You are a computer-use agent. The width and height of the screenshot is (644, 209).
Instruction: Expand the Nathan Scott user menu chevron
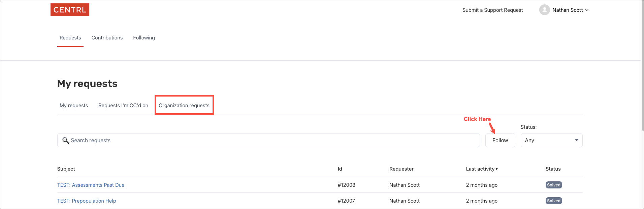pos(587,10)
